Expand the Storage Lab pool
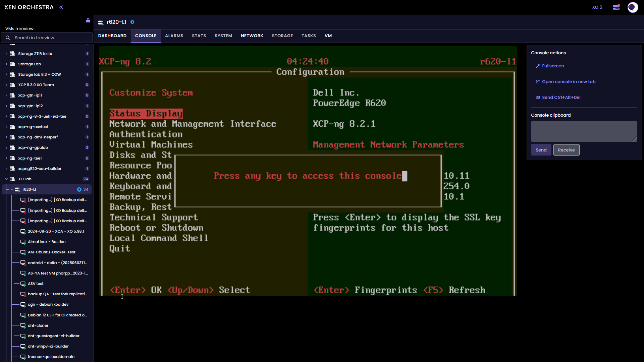The height and width of the screenshot is (362, 644). point(6,64)
